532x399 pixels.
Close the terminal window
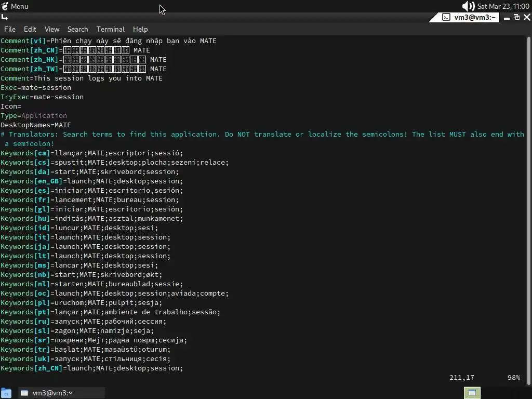point(527,17)
